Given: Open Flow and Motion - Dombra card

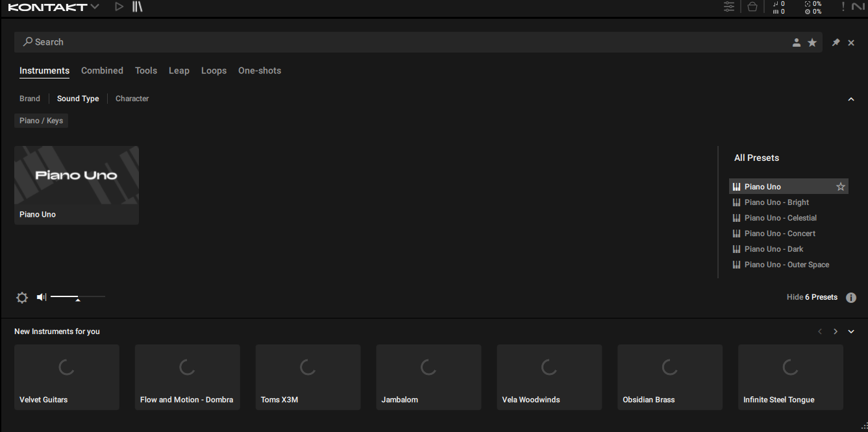Looking at the screenshot, I should [x=188, y=377].
